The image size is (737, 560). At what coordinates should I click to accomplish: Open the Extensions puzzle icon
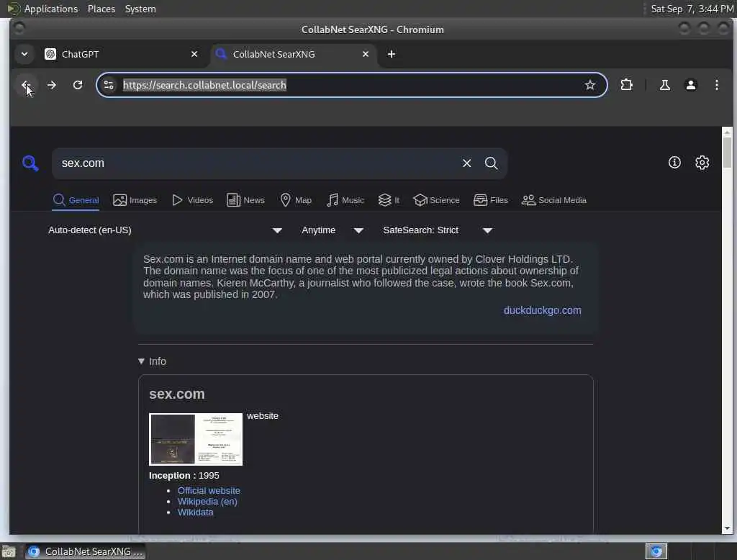pyautogui.click(x=627, y=85)
